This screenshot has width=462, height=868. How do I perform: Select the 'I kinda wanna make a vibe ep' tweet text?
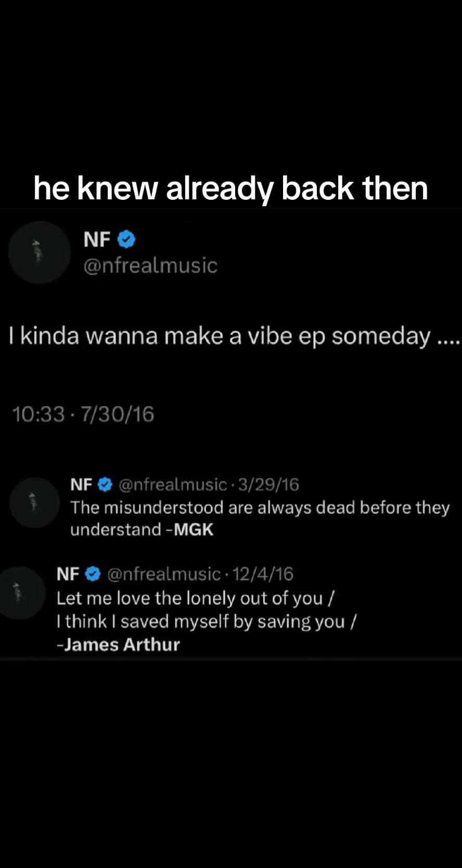click(235, 336)
